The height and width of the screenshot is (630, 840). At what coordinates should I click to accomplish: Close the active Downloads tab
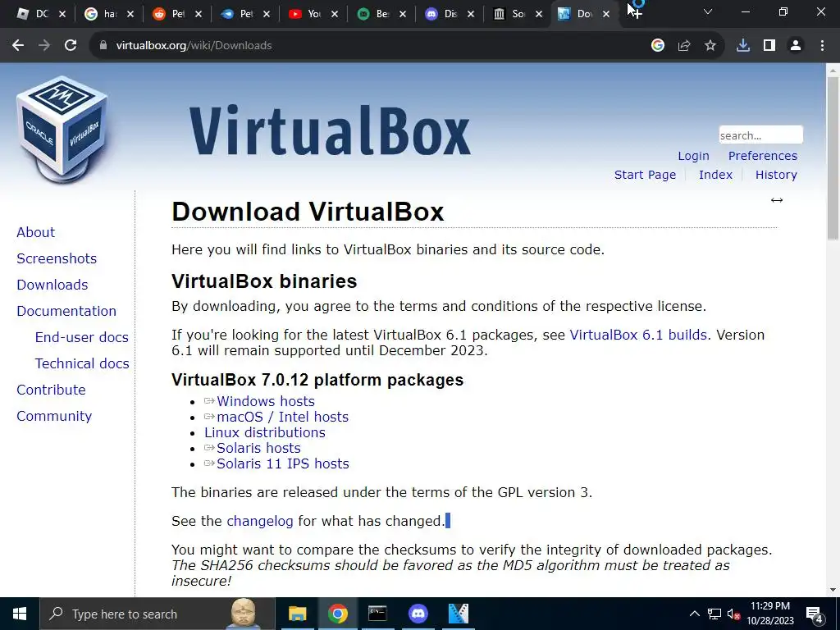pyautogui.click(x=606, y=14)
